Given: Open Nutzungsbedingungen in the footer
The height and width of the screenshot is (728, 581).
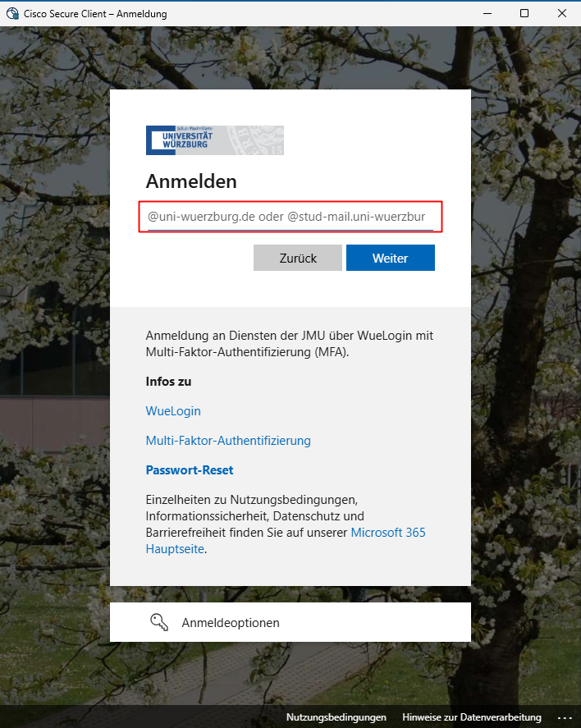Looking at the screenshot, I should [x=336, y=717].
